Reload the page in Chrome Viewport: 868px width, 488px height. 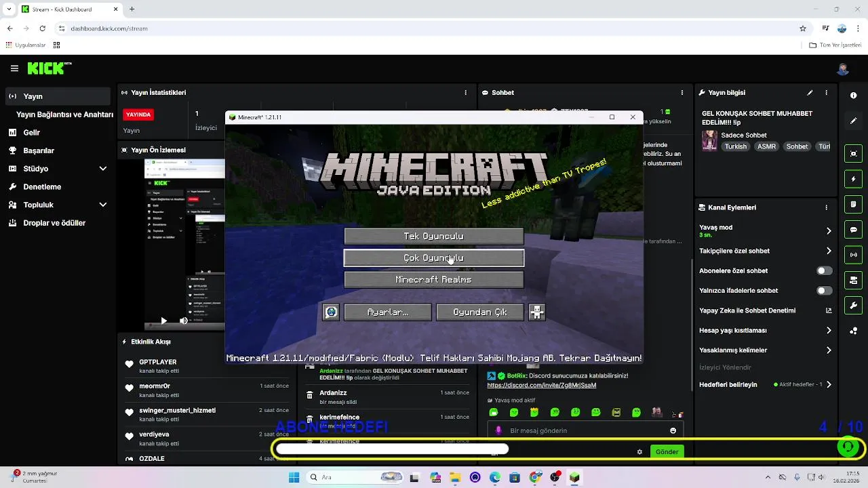click(42, 28)
